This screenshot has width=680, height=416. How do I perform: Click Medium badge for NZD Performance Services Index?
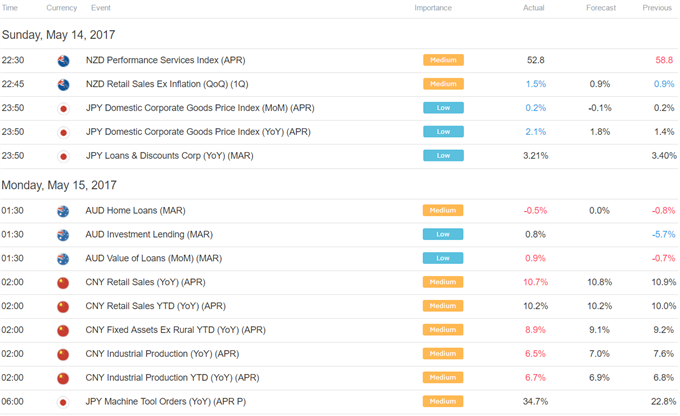tap(443, 60)
